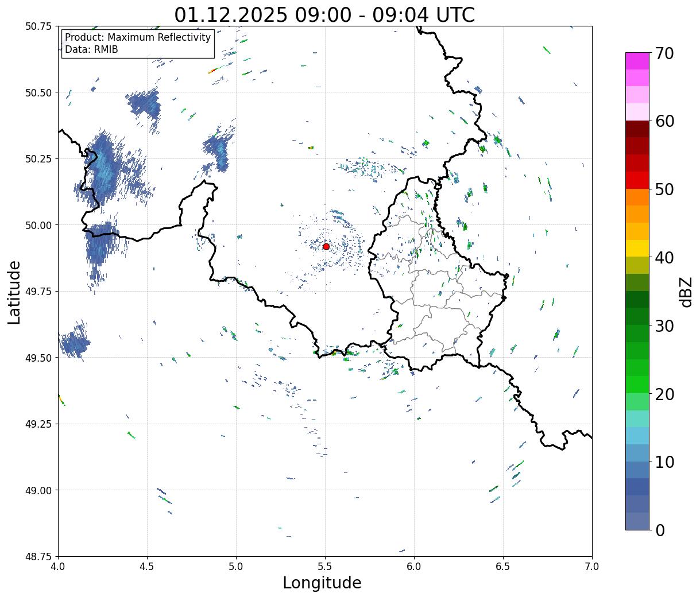
Task: Click the light green 20 dBZ color band
Action: point(637,402)
